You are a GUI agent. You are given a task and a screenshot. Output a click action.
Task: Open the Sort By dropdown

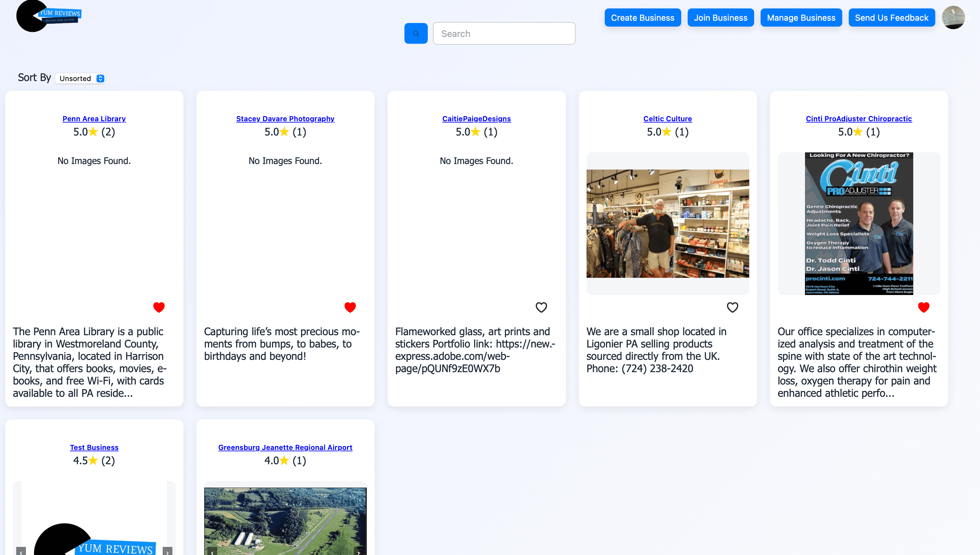click(80, 78)
